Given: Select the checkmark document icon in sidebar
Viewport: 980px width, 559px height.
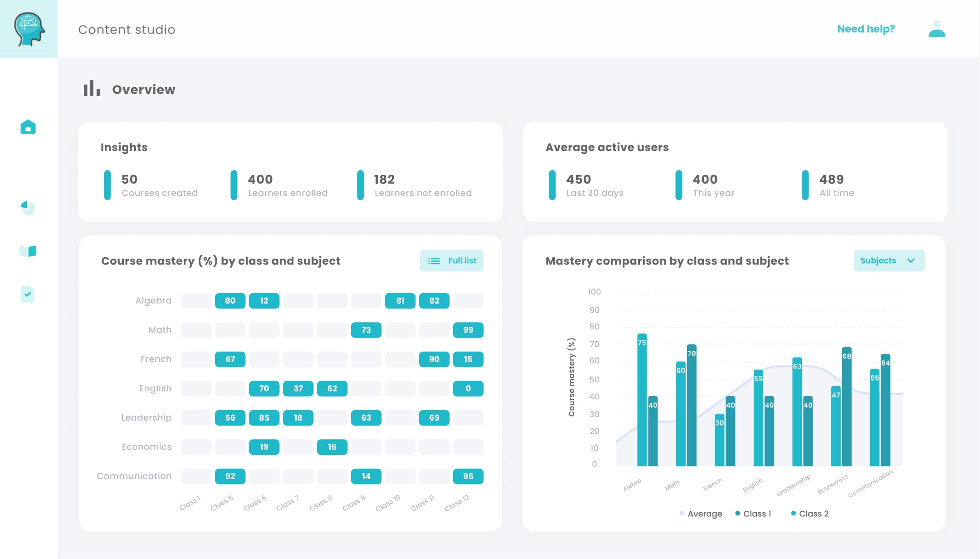Looking at the screenshot, I should tap(28, 294).
